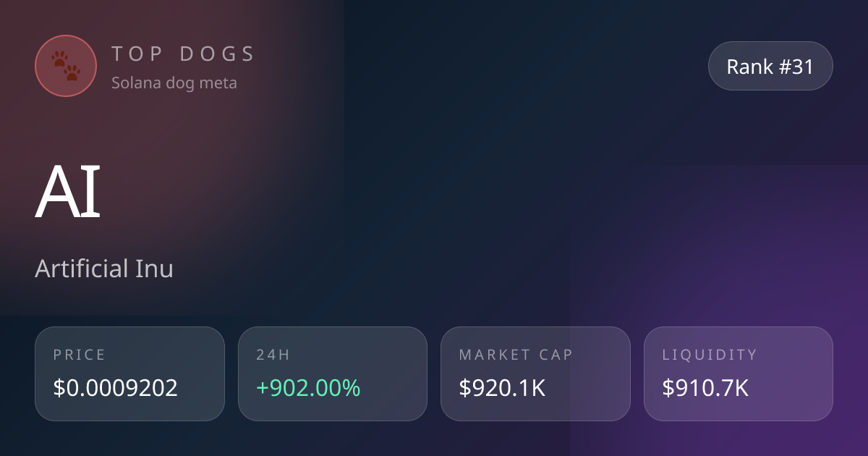Open the LIQUIDITY stat card
Image resolution: width=868 pixels, height=456 pixels.
click(739, 373)
